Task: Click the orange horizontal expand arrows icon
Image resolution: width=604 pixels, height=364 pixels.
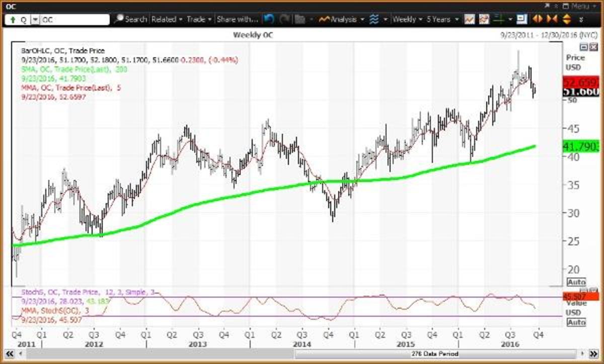Action: (x=537, y=20)
